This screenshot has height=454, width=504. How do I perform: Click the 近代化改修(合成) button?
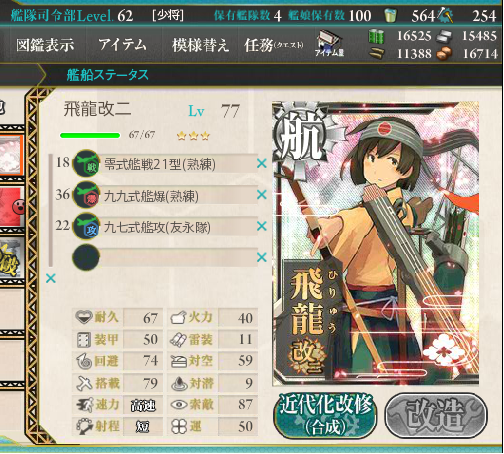325,415
